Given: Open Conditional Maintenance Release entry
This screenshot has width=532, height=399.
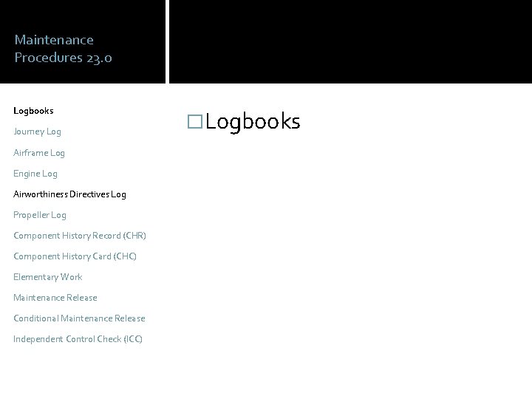Looking at the screenshot, I should click(x=79, y=318).
